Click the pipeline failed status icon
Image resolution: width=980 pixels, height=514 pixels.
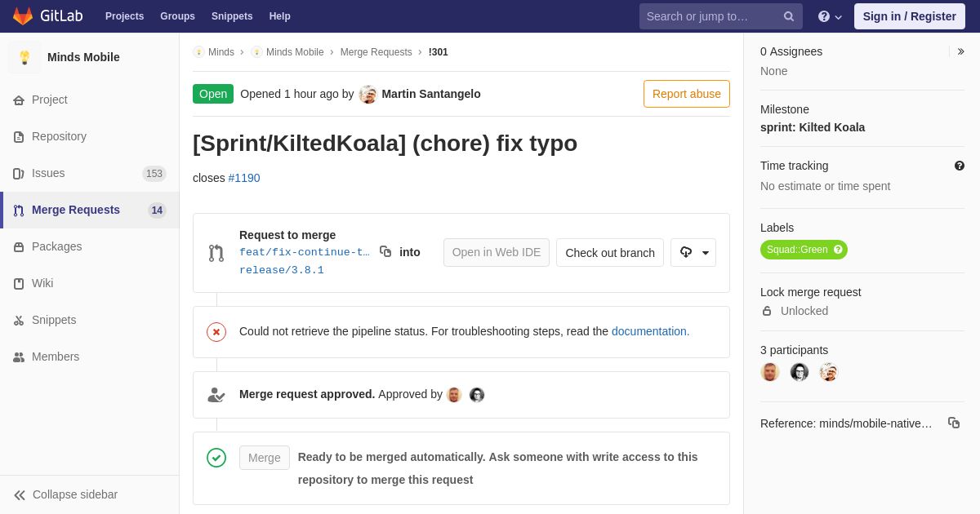pos(216,332)
